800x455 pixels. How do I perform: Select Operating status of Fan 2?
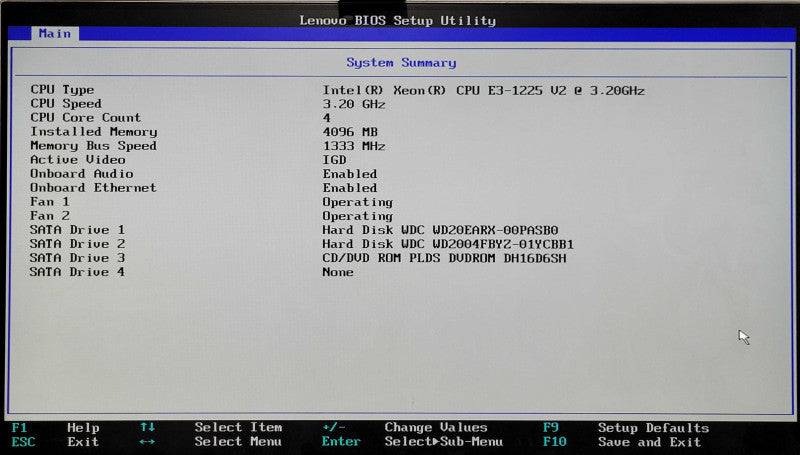tap(357, 217)
